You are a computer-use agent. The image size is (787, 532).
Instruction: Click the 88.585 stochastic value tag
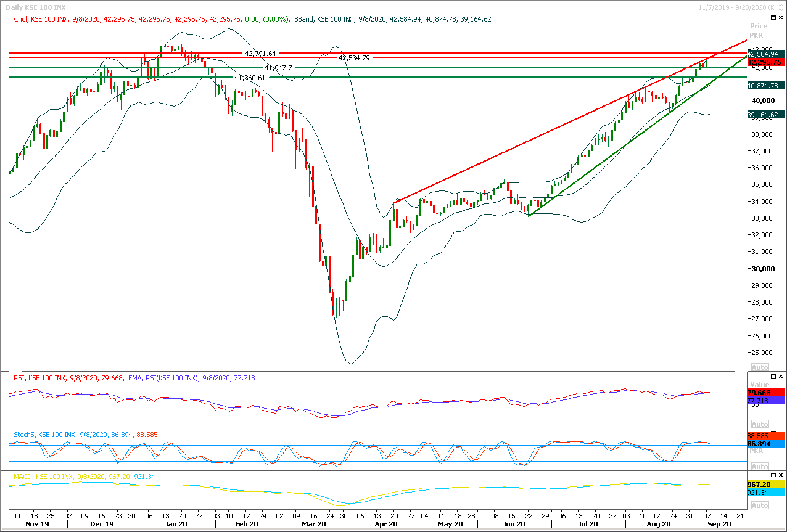765,436
